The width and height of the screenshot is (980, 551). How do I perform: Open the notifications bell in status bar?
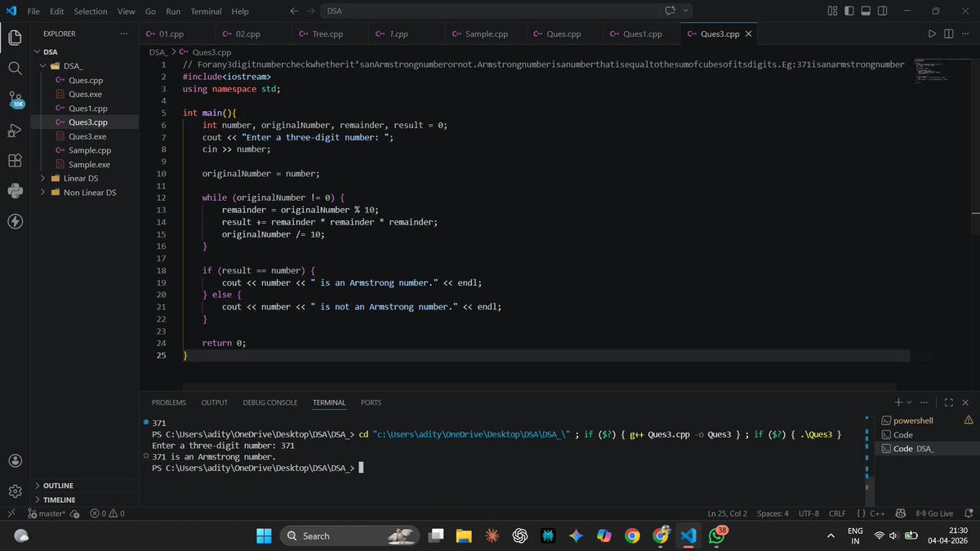click(969, 513)
